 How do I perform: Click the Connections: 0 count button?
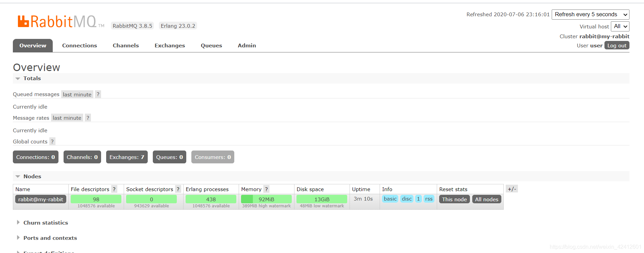point(35,157)
